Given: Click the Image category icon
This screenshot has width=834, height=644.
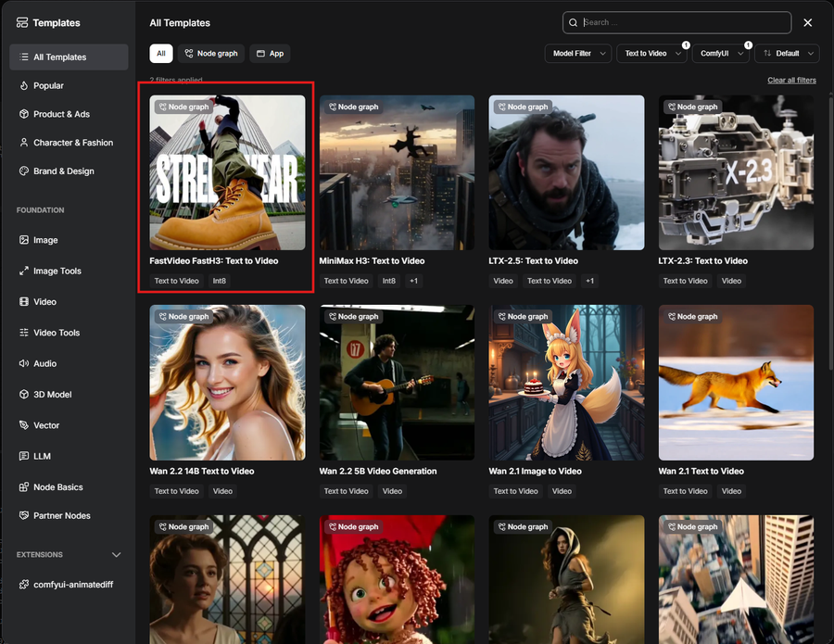Looking at the screenshot, I should [24, 240].
